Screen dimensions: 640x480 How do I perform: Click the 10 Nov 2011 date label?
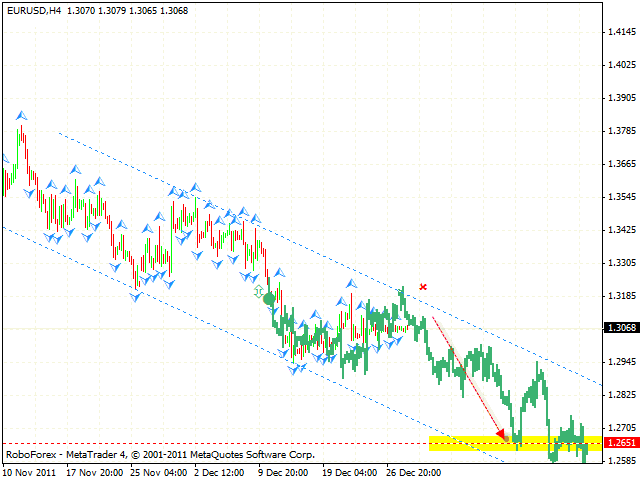pos(32,470)
